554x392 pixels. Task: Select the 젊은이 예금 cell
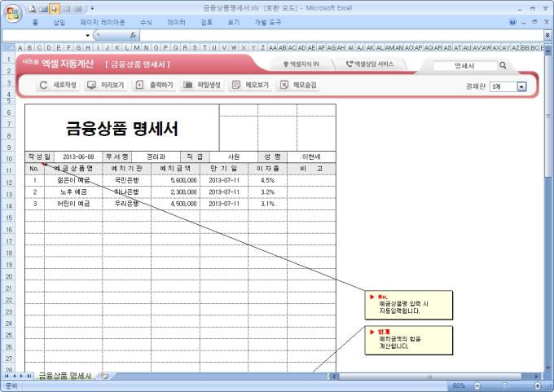coord(73,181)
